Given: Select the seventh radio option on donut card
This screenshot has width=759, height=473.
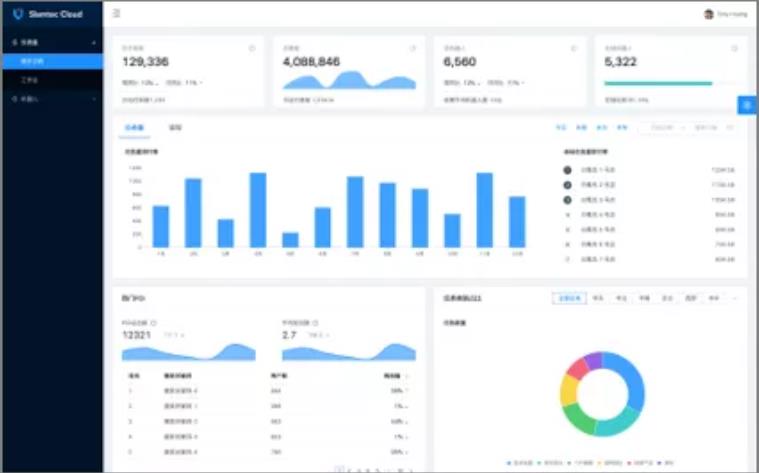Looking at the screenshot, I should point(714,299).
